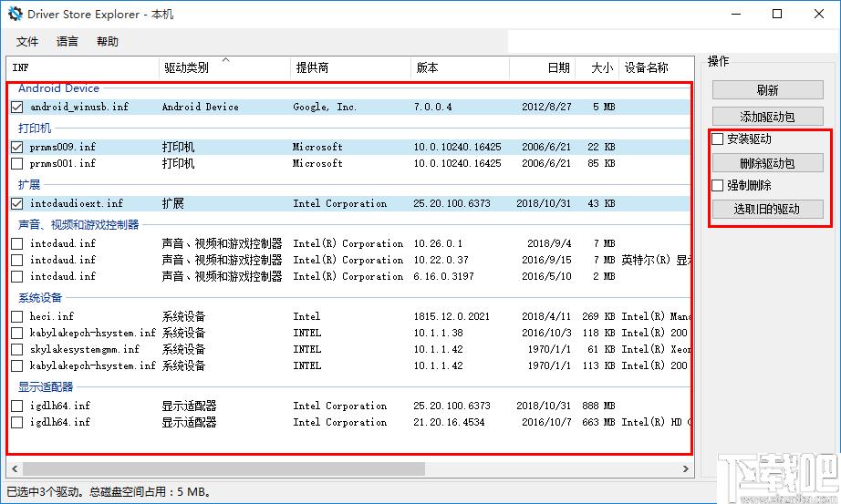
Task: Select the 2018/4/11 date cell
Action: 546,316
